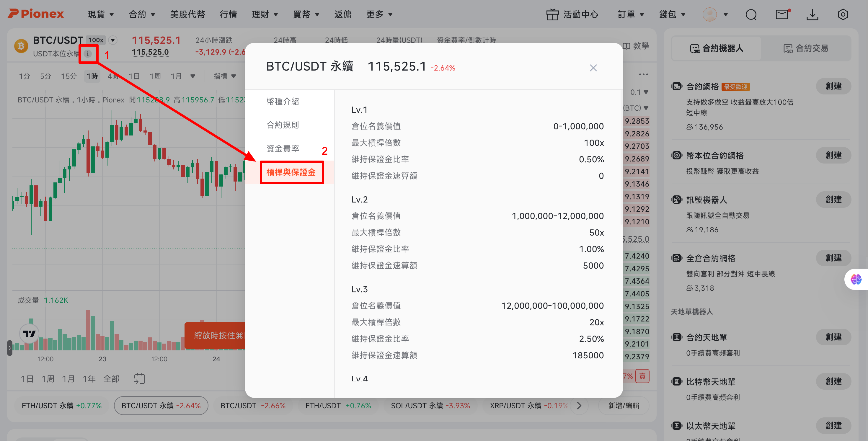Screen dimensions: 868x441
Task: Open the calendar icon next to time ranges
Action: coord(139,378)
